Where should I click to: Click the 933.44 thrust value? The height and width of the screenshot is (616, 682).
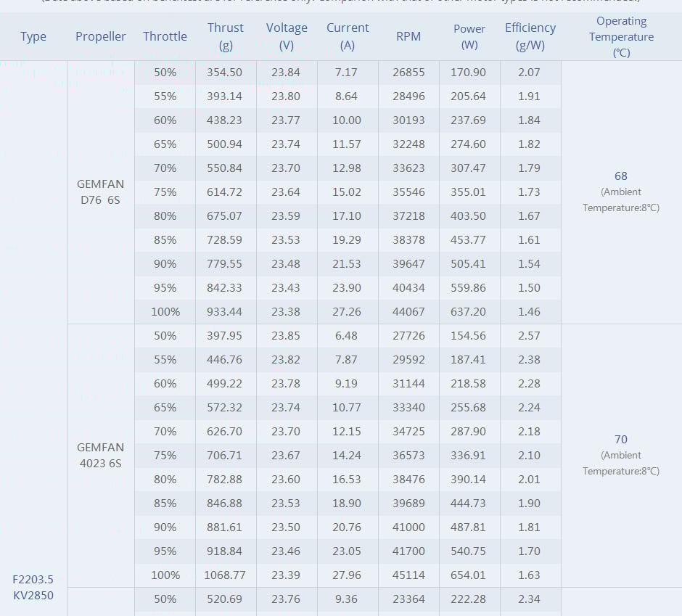tap(225, 312)
